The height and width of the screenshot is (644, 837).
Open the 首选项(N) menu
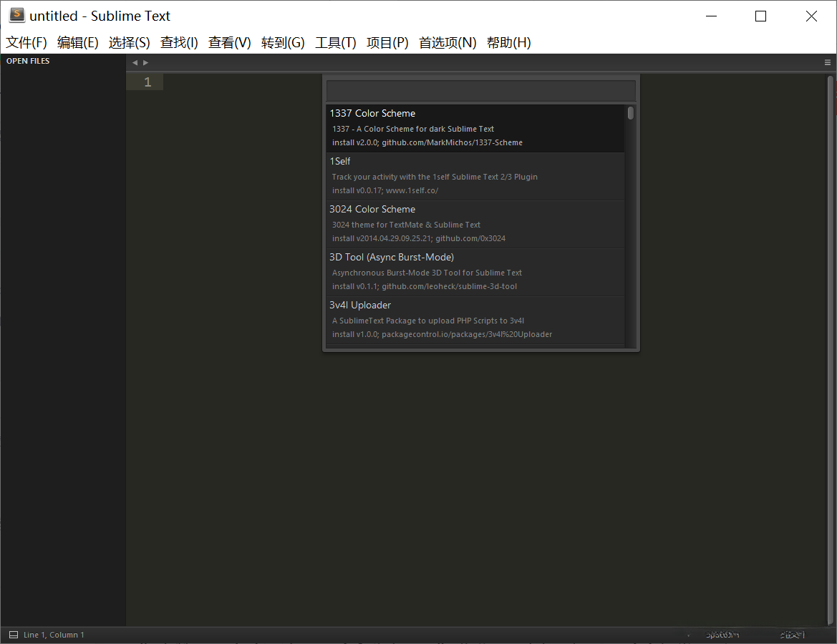[447, 43]
